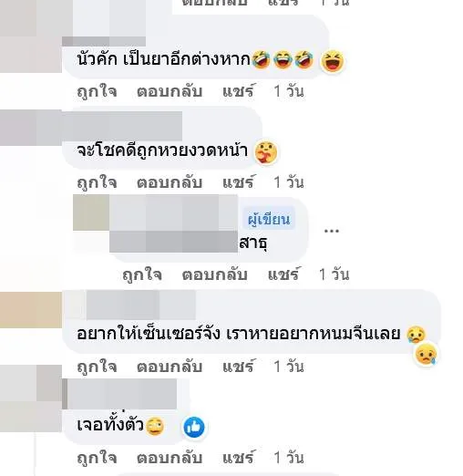Reply to the 'นัวคัก เป็นยาอีกต่างหาก' comment
Viewport: 463px width, 476px height.
170,91
